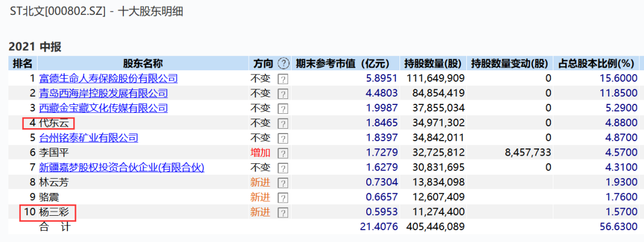644x242 pixels.
Task: Click share count 111,649,909
Action: click(x=435, y=79)
